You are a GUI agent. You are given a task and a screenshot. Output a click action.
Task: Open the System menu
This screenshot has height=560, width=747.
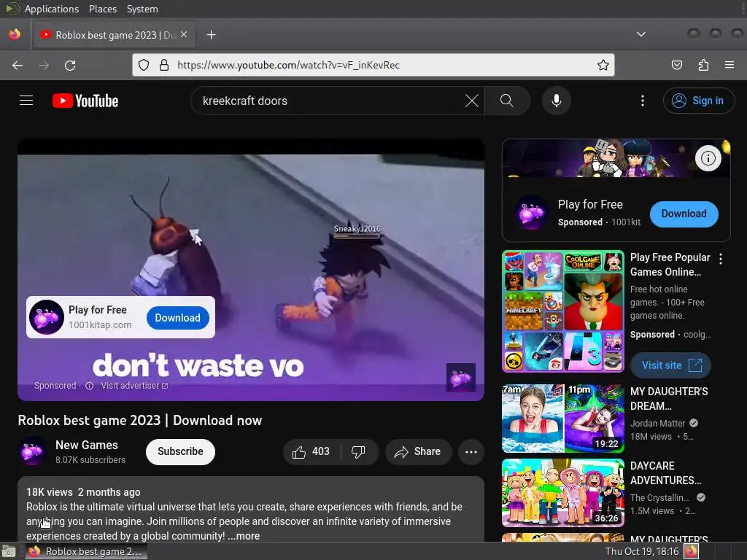[142, 9]
